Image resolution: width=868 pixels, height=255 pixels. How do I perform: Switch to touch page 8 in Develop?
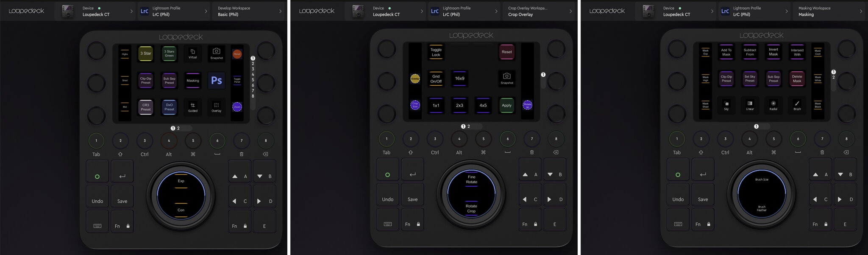coord(253,96)
